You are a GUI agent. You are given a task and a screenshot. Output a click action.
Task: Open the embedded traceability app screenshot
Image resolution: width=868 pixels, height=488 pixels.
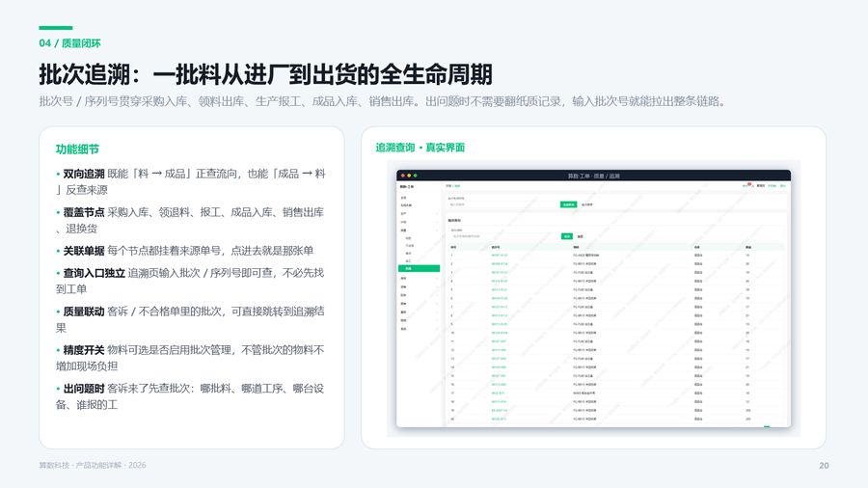pyautogui.click(x=593, y=299)
